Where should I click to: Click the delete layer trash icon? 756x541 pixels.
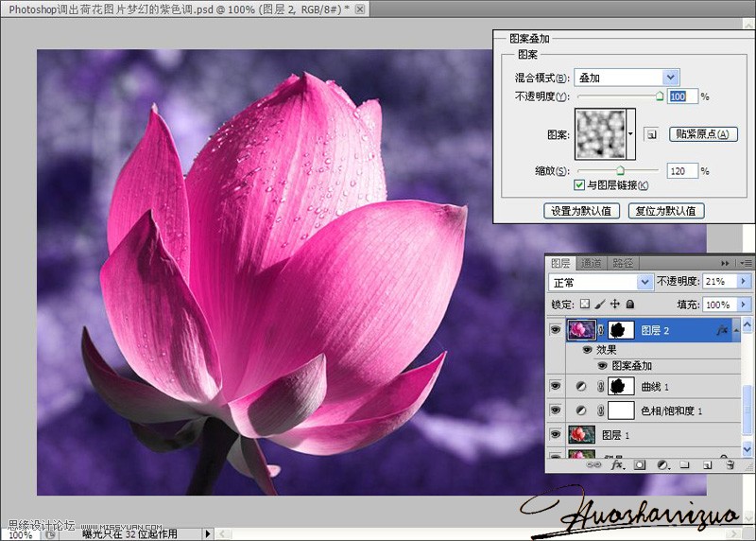point(730,464)
